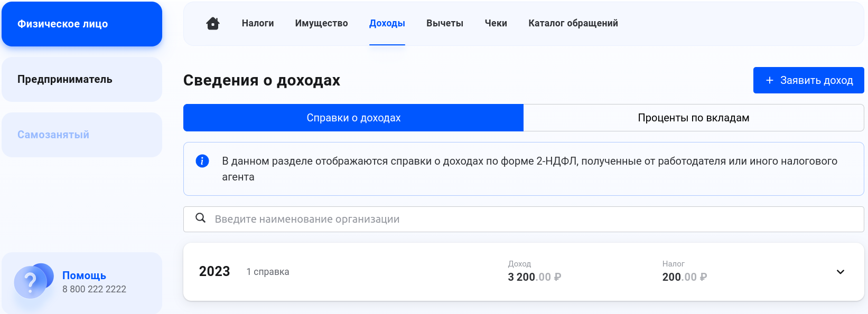Select the Самозанятый profile

click(82, 135)
